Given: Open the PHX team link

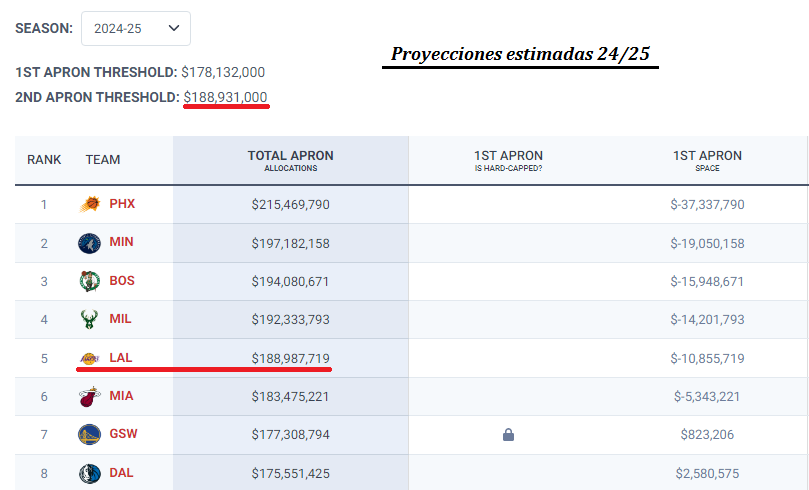Looking at the screenshot, I should click(122, 204).
